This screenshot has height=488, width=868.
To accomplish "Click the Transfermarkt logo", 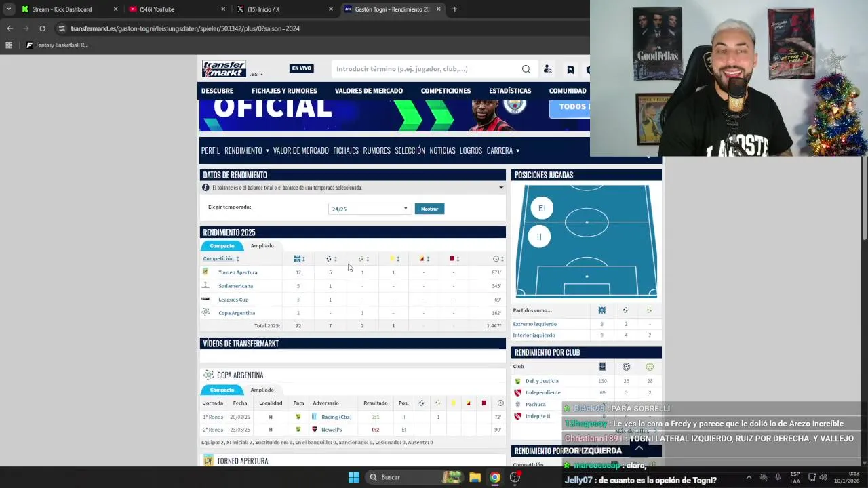I will click(x=224, y=68).
